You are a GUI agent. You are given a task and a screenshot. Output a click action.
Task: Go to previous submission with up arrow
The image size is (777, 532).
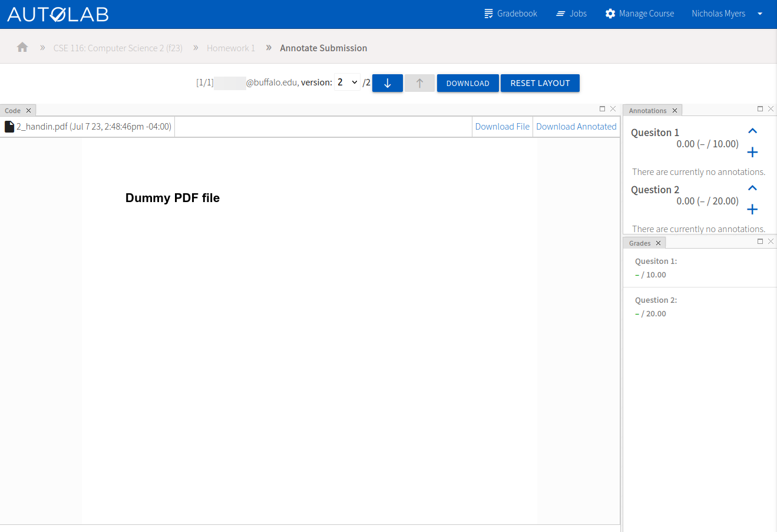tap(419, 83)
